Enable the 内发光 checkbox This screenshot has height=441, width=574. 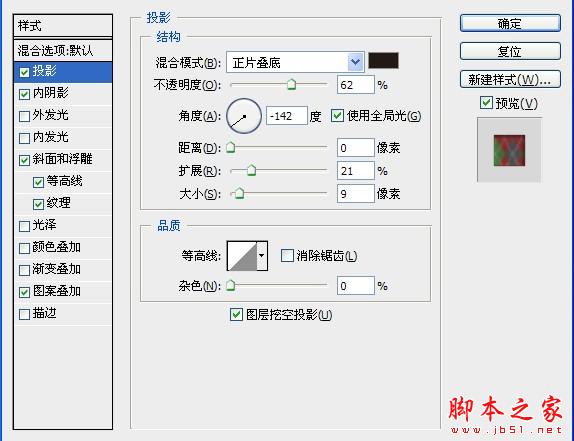tap(25, 138)
